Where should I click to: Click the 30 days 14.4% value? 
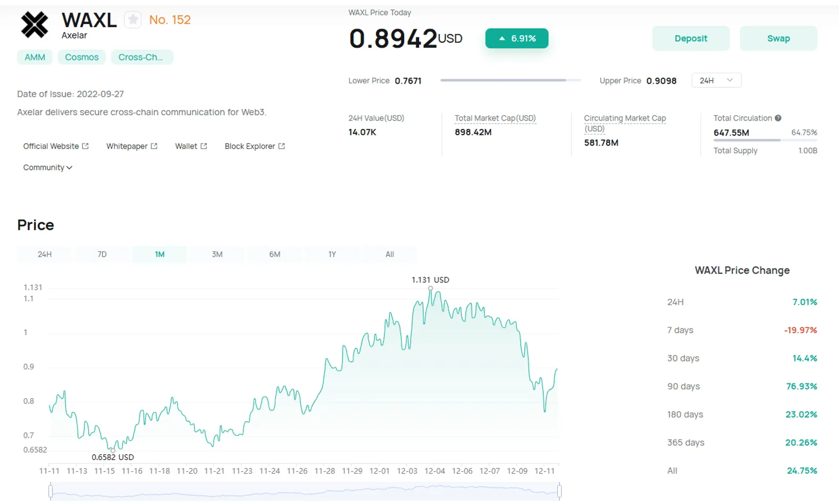805,358
